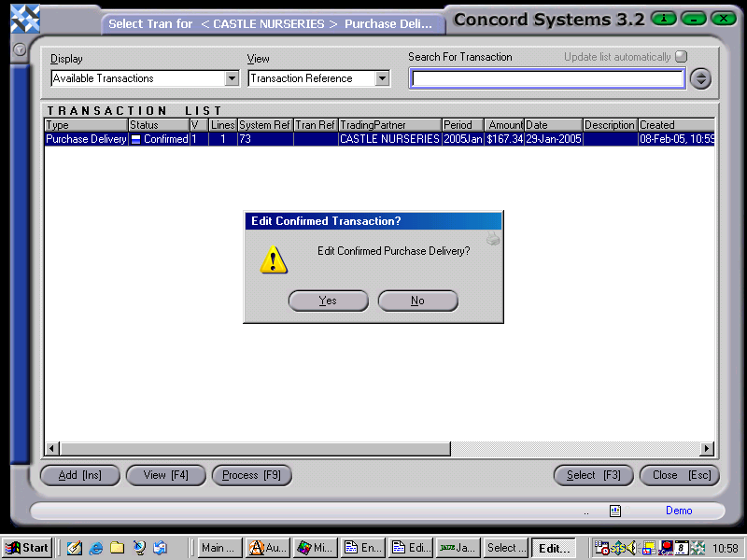The width and height of the screenshot is (747, 560).
Task: Click the circular arrow beside the search field
Action: [x=700, y=78]
